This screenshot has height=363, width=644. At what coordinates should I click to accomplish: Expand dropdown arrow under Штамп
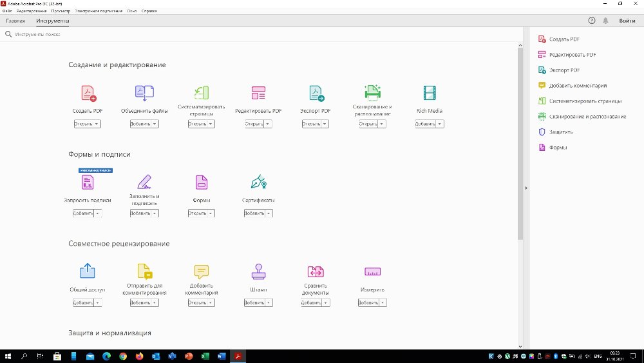pos(269,302)
